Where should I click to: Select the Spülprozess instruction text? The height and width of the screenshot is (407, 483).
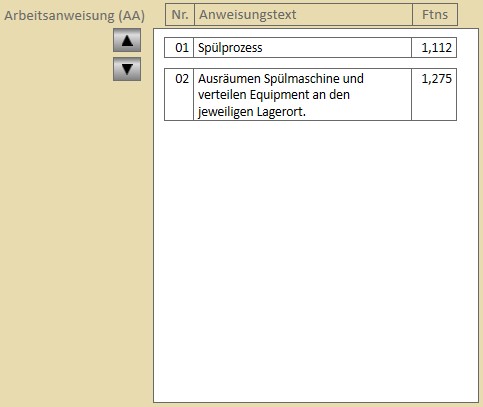click(x=230, y=48)
